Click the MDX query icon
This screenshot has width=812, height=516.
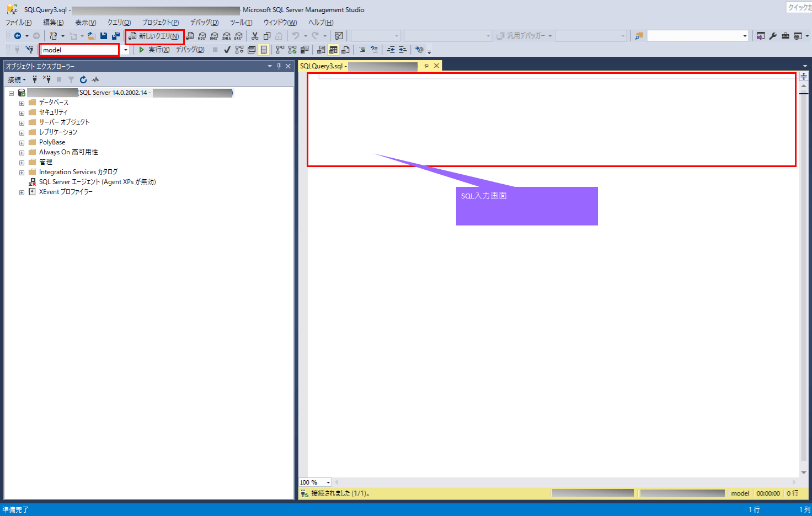[202, 36]
